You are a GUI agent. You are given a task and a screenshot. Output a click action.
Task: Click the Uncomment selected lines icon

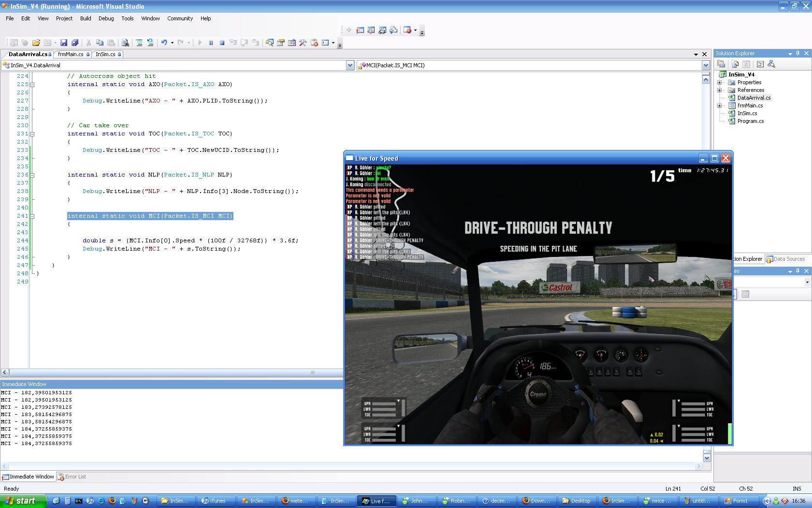click(150, 43)
